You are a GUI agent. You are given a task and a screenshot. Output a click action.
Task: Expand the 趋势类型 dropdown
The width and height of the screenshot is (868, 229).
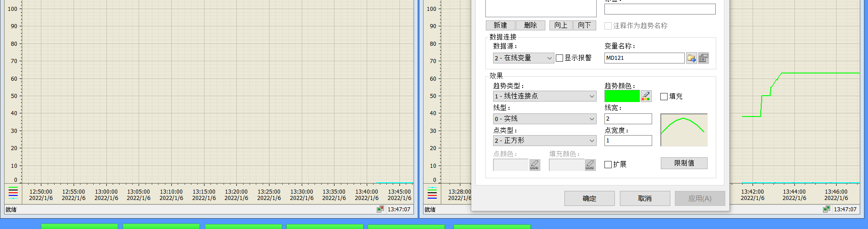coord(544,96)
